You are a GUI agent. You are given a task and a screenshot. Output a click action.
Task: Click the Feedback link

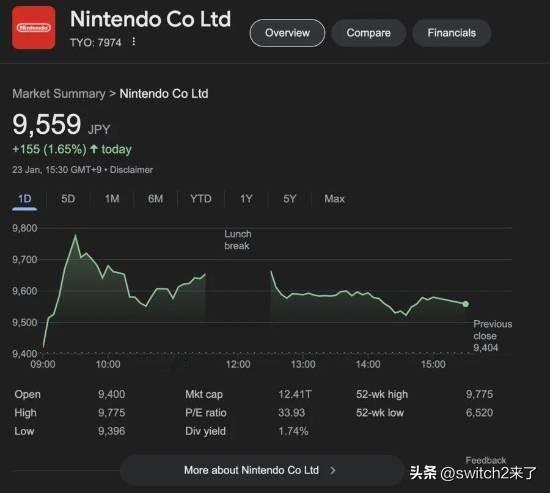click(485, 460)
